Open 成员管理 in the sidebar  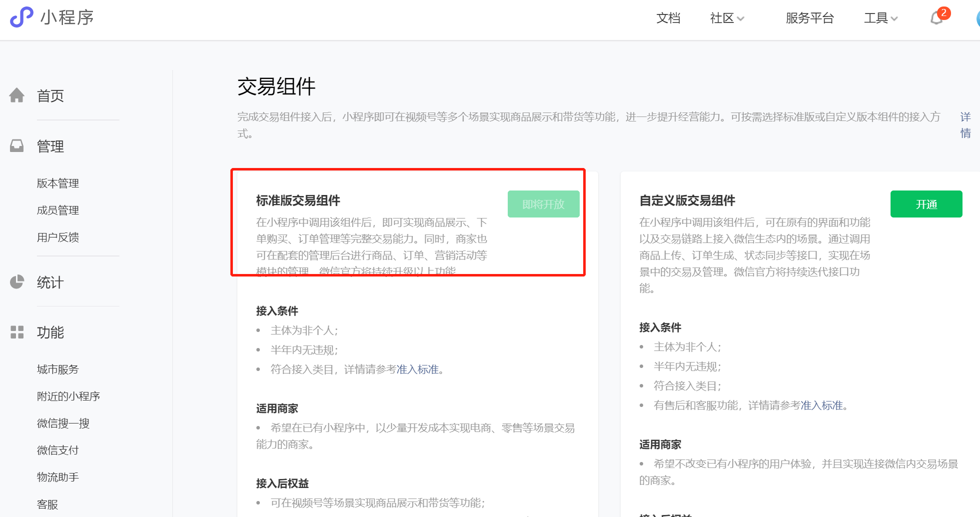pos(58,210)
